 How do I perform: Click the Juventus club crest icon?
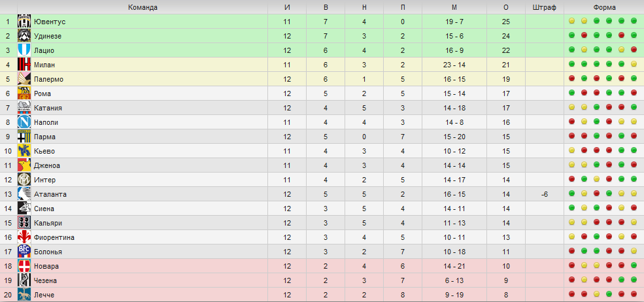tap(24, 22)
